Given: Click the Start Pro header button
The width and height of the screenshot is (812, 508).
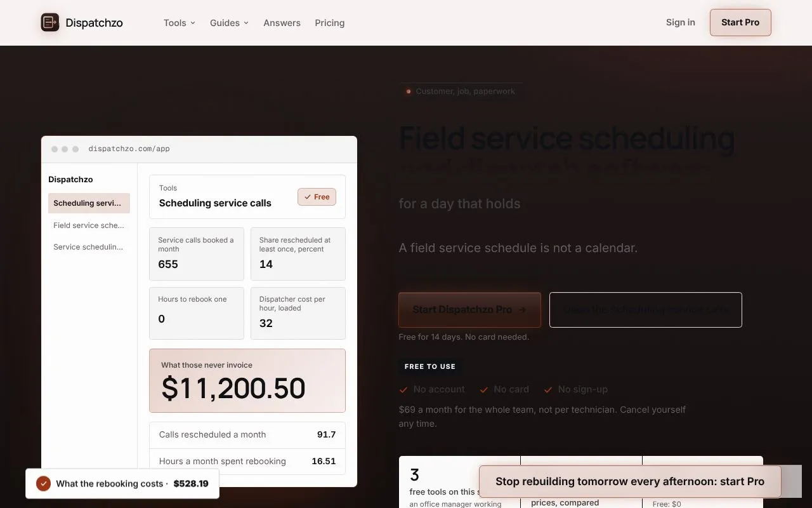Looking at the screenshot, I should [x=740, y=22].
